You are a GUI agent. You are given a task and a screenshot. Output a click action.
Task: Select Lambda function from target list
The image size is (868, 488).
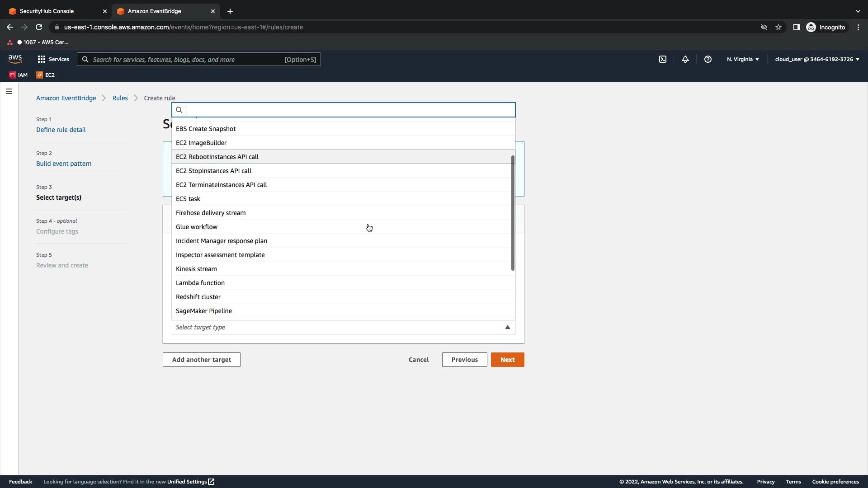200,283
